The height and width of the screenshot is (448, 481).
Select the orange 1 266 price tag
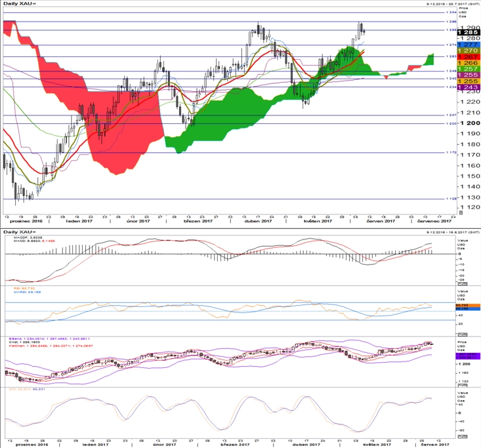[x=469, y=63]
